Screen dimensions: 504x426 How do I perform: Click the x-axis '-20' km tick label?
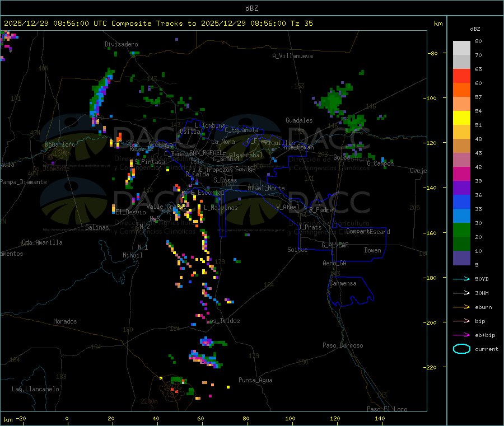click(x=21, y=418)
